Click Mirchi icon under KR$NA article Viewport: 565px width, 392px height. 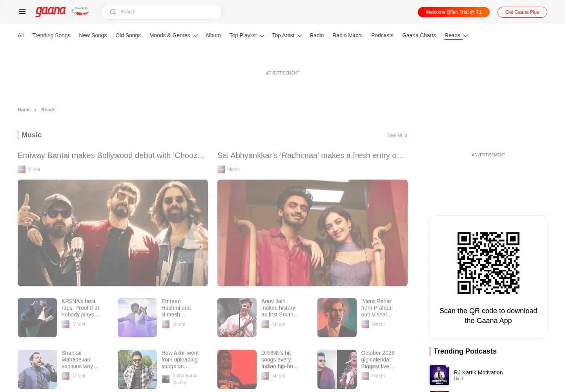pos(66,324)
